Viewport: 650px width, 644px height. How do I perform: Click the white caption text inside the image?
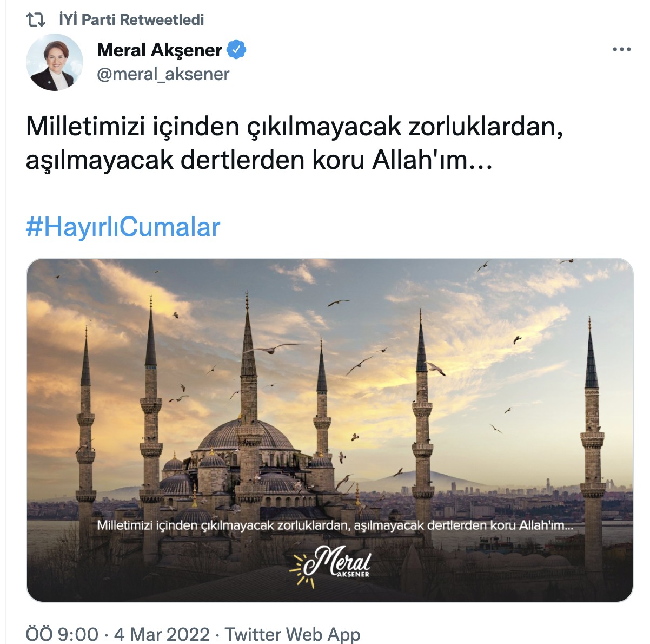[x=334, y=525]
